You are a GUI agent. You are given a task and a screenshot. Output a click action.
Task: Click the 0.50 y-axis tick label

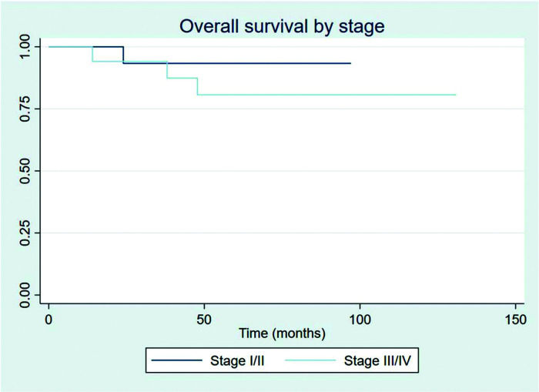(25, 170)
